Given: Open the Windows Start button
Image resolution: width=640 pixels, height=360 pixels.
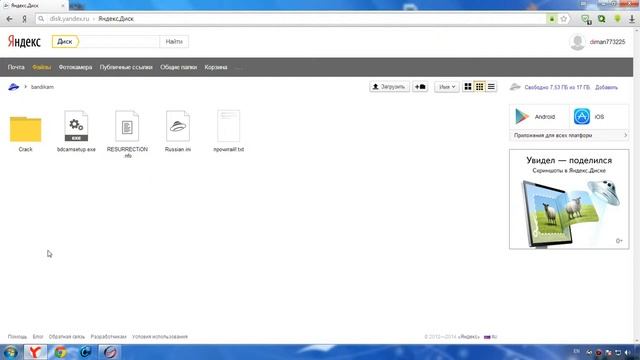Looking at the screenshot, I should pyautogui.click(x=11, y=352).
